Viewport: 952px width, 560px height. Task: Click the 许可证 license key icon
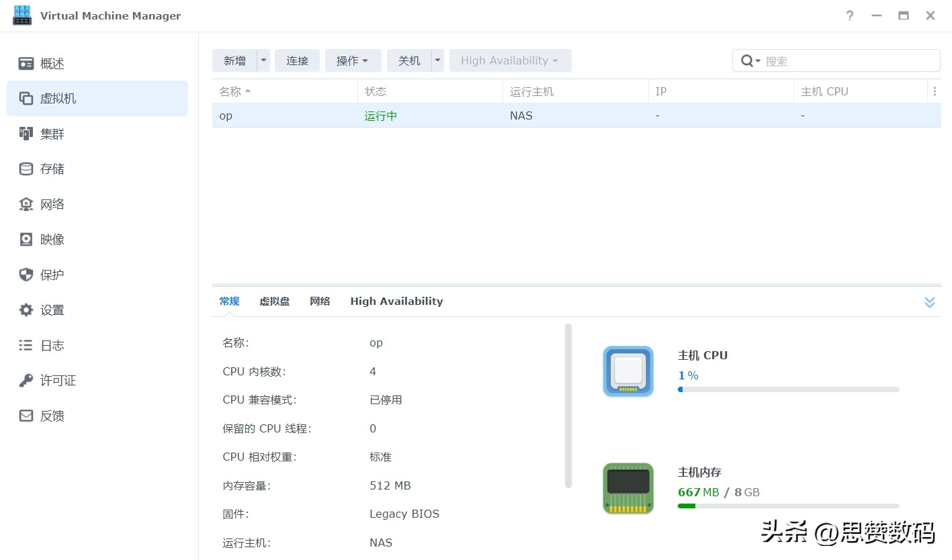coord(26,380)
